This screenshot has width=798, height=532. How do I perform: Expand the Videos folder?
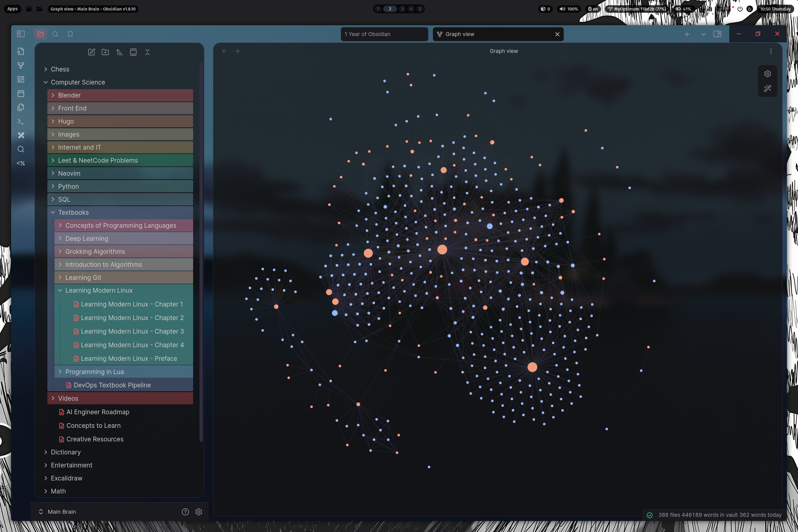[x=120, y=398]
